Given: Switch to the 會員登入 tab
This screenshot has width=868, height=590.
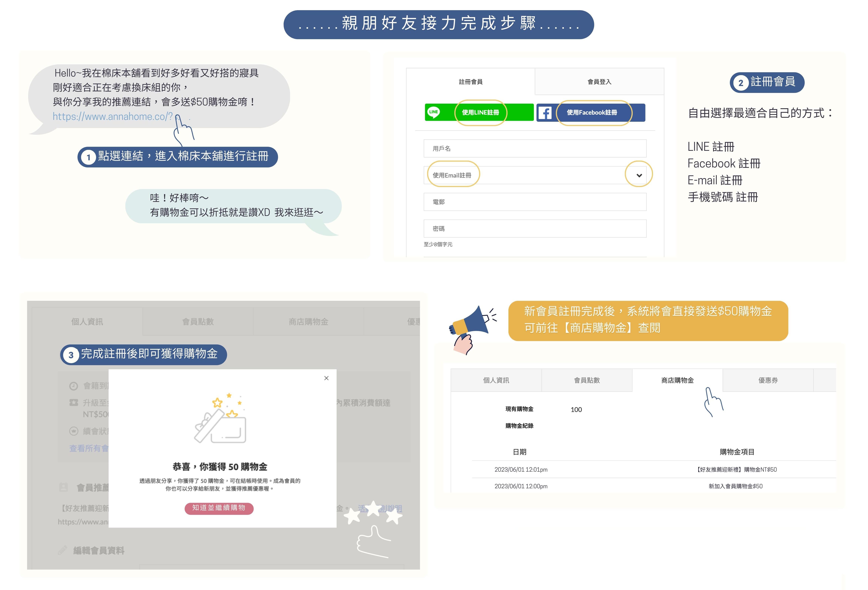Looking at the screenshot, I should click(599, 82).
